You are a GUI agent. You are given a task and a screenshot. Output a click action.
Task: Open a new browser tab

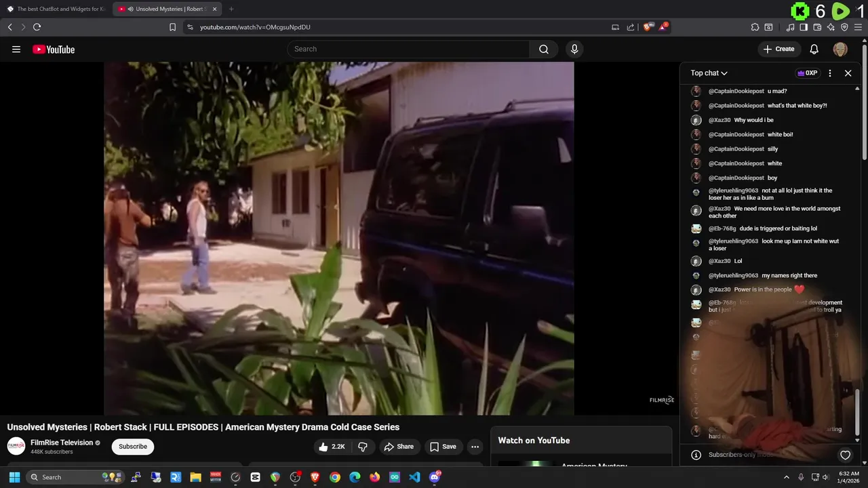point(231,9)
